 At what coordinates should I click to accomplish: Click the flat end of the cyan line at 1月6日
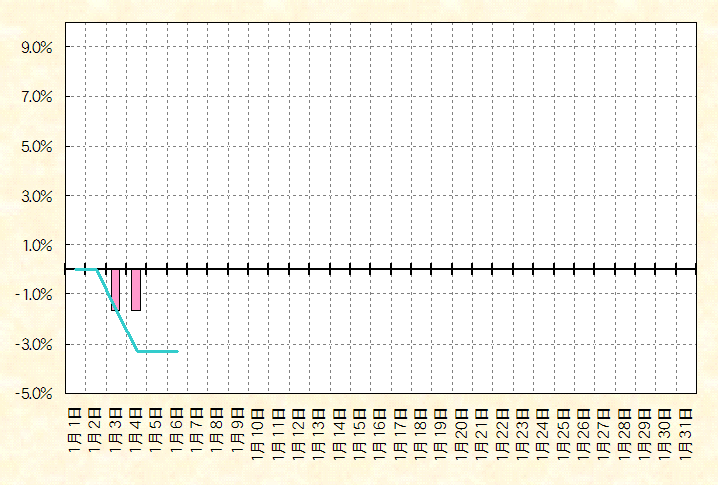click(x=174, y=351)
